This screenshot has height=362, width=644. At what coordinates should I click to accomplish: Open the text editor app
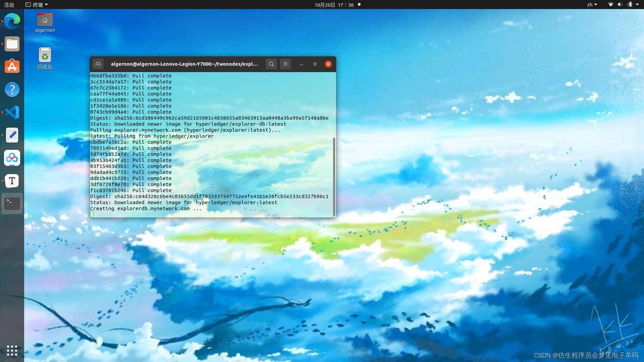pyautogui.click(x=12, y=135)
